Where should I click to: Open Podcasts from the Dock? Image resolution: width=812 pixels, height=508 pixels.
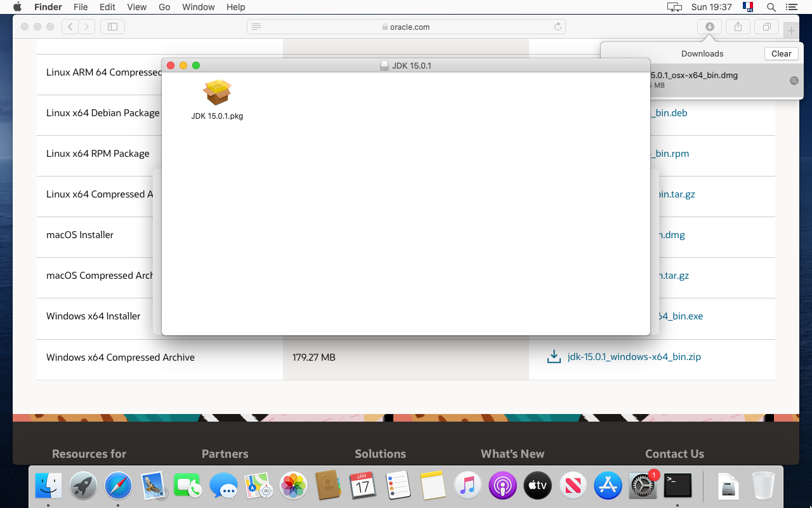(502, 486)
